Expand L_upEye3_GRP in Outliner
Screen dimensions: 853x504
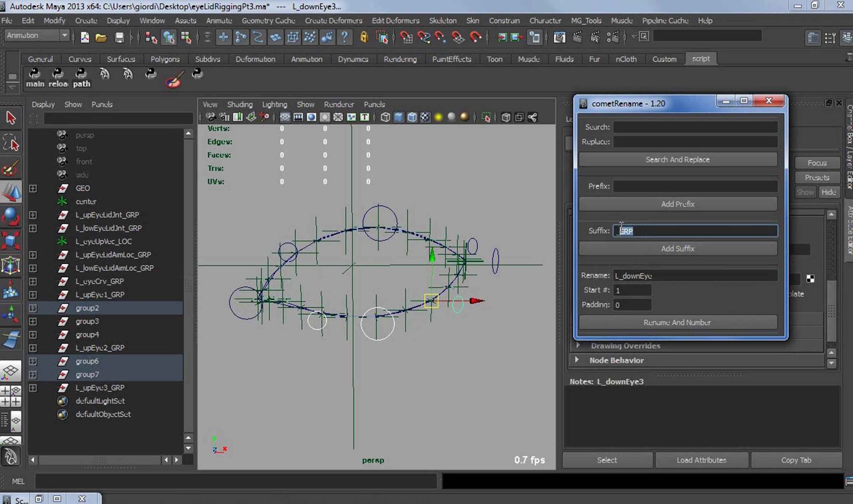coord(33,388)
